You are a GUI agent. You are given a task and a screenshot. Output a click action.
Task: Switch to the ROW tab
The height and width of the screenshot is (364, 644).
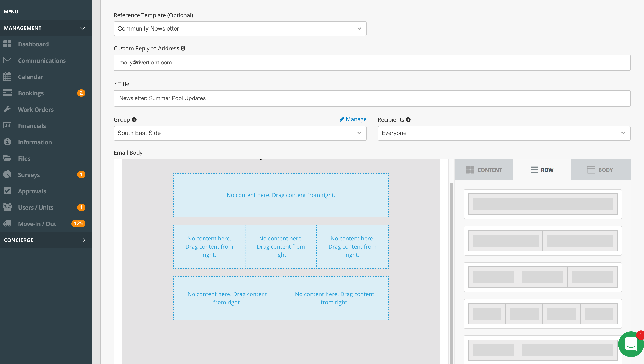click(542, 170)
